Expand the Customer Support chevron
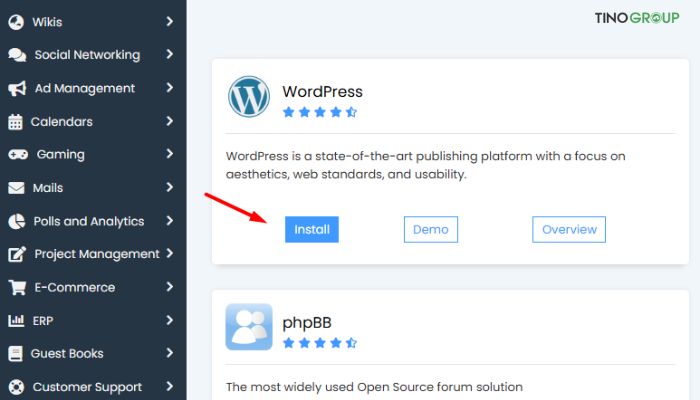Viewport: 700px width, 400px height. pos(170,386)
